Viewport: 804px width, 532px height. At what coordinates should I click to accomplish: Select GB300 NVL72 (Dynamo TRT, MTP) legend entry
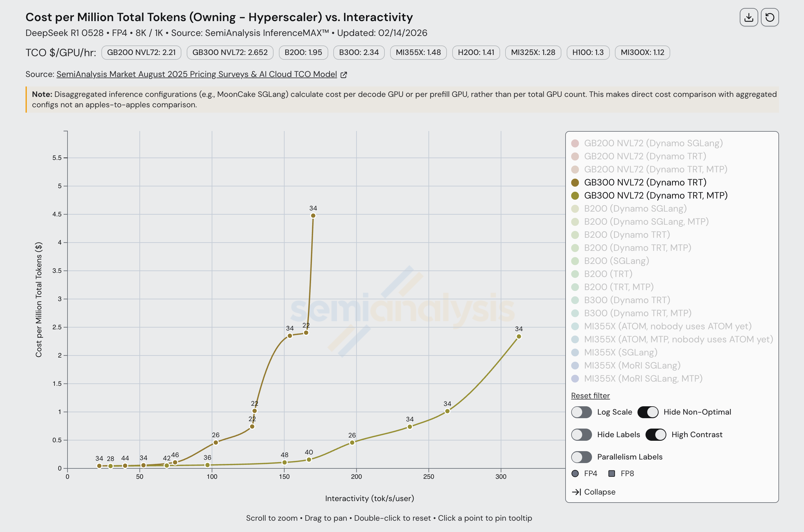point(655,196)
